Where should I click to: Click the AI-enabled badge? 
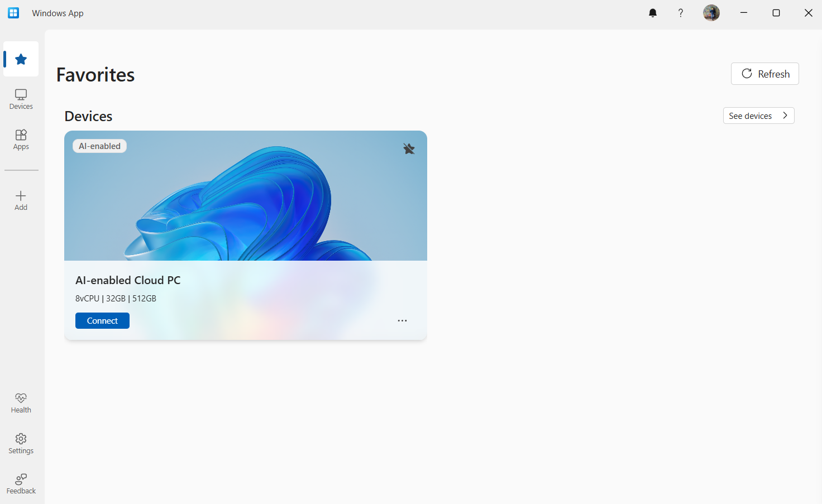pos(99,146)
